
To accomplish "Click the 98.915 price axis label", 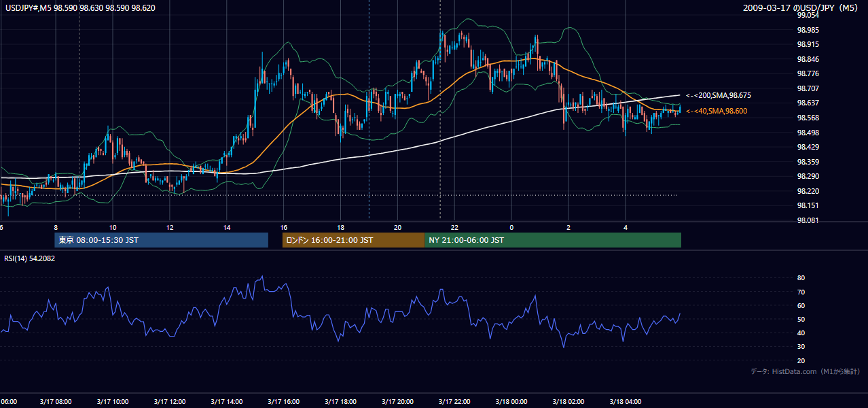I will [807, 45].
